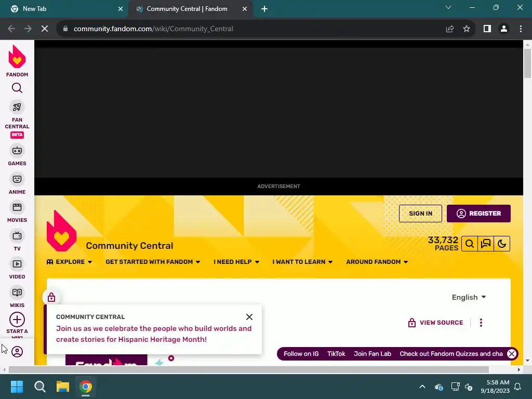
Task: Click Check out Fandom Quizzes link
Action: tap(451, 354)
